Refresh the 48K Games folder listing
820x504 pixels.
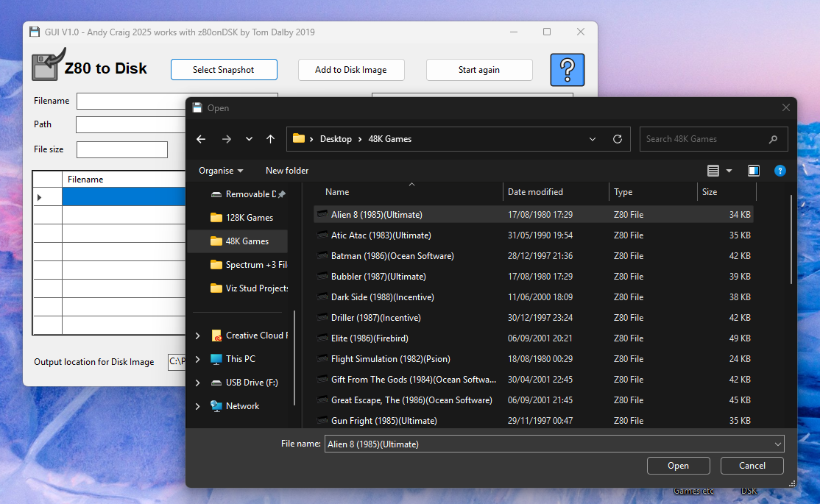[x=617, y=139]
